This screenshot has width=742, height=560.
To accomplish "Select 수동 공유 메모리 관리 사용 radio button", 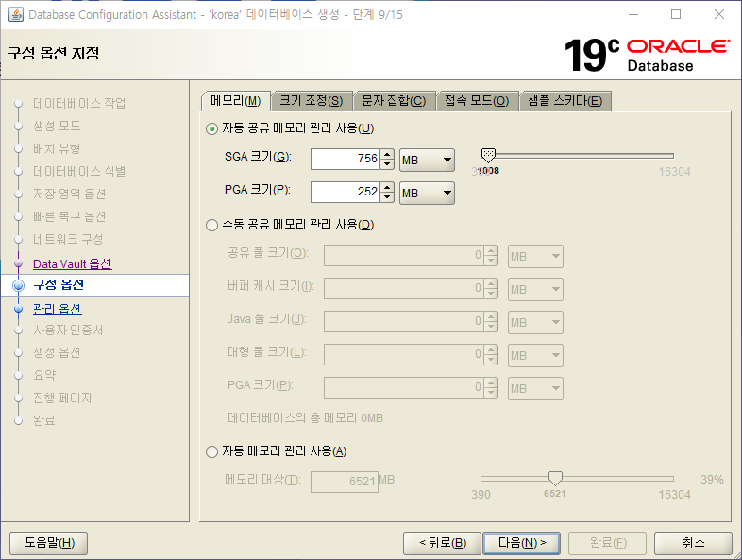I will click(x=211, y=225).
